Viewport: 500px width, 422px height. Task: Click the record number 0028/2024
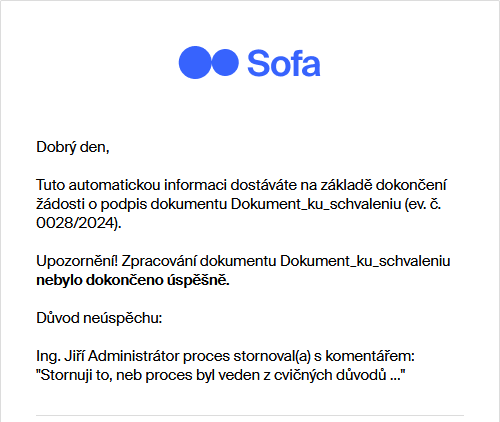(75, 223)
